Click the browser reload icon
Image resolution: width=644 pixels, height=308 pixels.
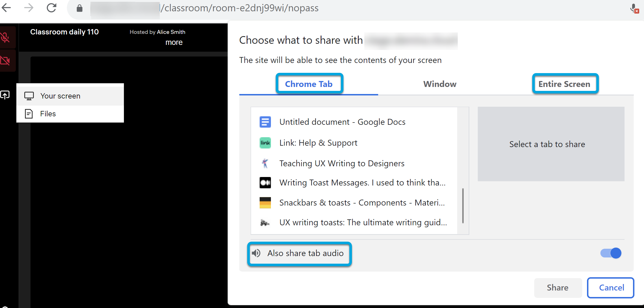pyautogui.click(x=51, y=8)
